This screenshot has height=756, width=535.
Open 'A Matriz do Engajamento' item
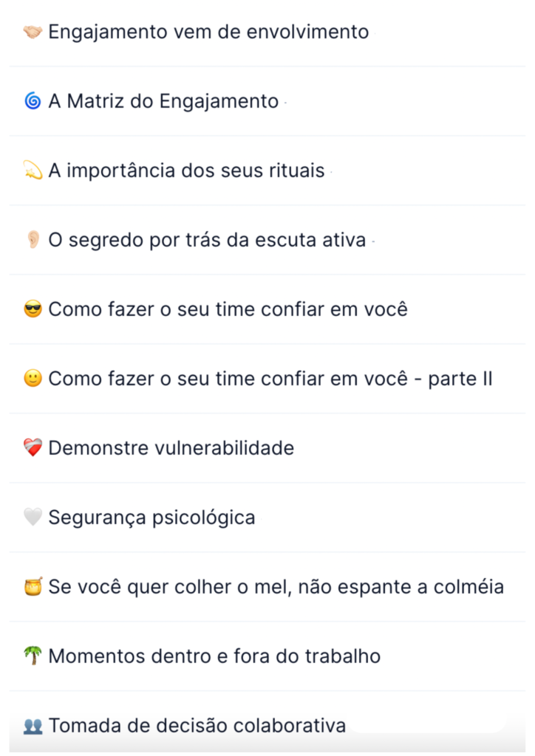coord(267,101)
